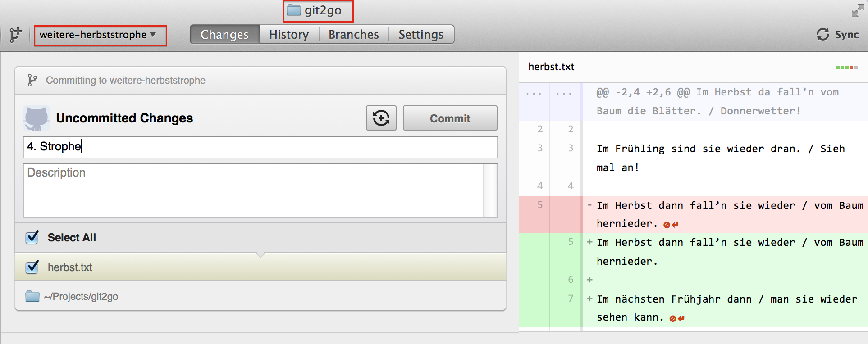The height and width of the screenshot is (344, 868).
Task: Click the commit and sync icon button
Action: pos(381,118)
